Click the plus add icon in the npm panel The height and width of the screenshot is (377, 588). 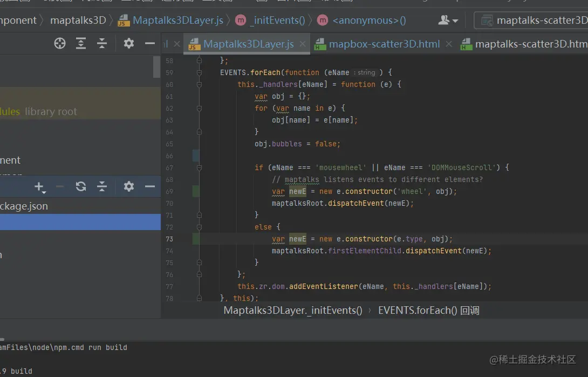39,187
